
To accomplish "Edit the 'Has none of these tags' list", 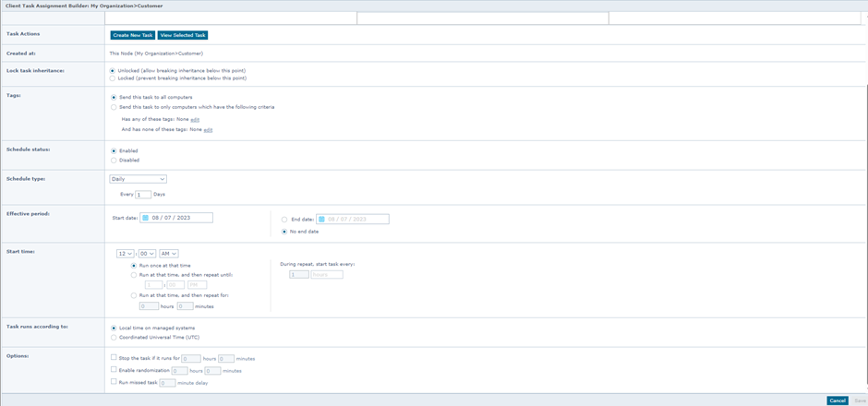I will [x=208, y=130].
